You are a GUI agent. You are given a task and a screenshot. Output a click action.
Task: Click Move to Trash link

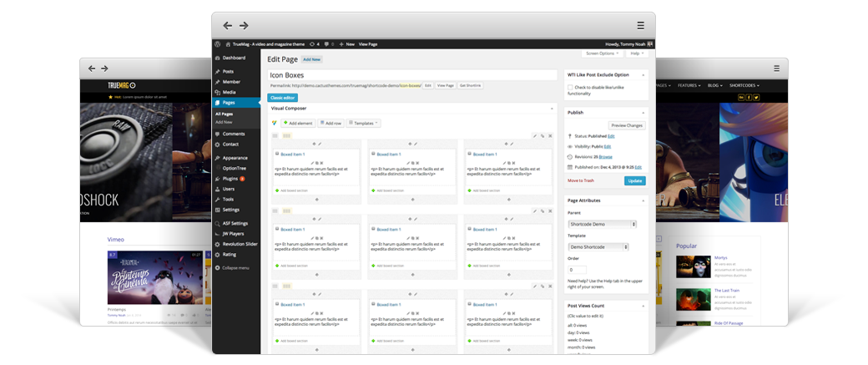(582, 180)
